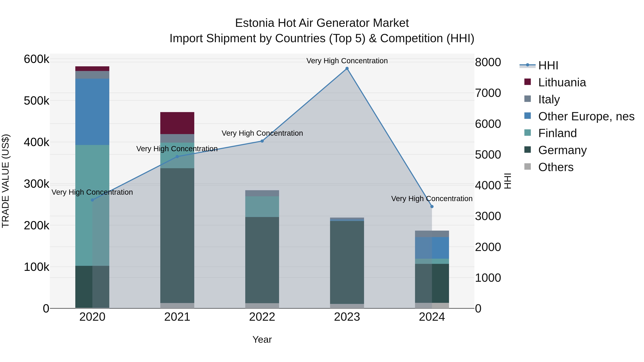Viewport: 644px width, 362px height.
Task: Select the 2023 HHI peak data point
Action: point(347,68)
